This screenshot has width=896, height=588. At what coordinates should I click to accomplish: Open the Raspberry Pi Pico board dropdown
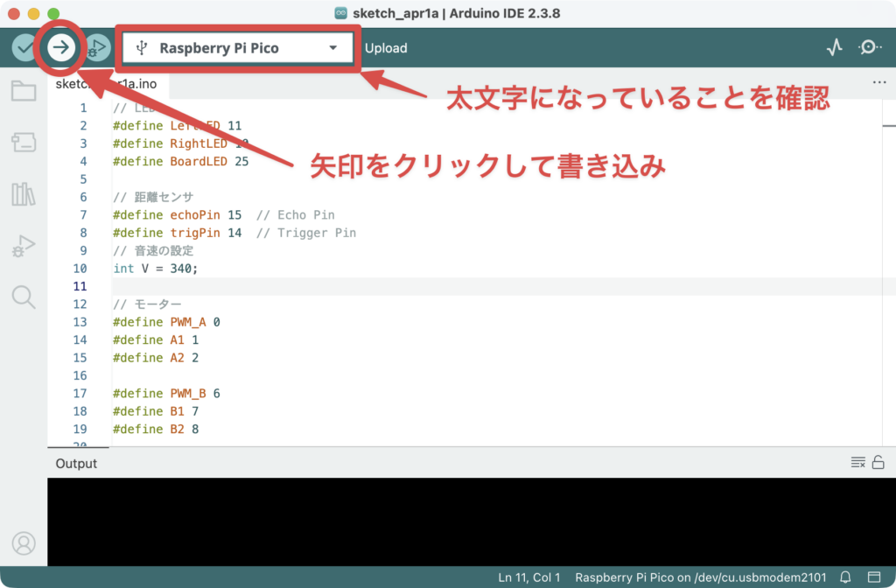[x=236, y=48]
